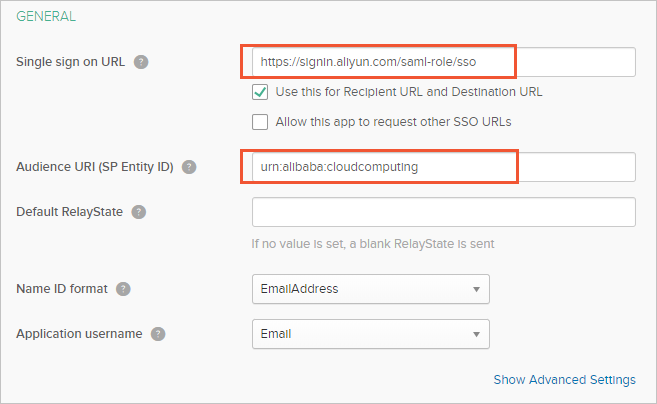
Task: Open help icon beside Application username
Action: coord(158,334)
